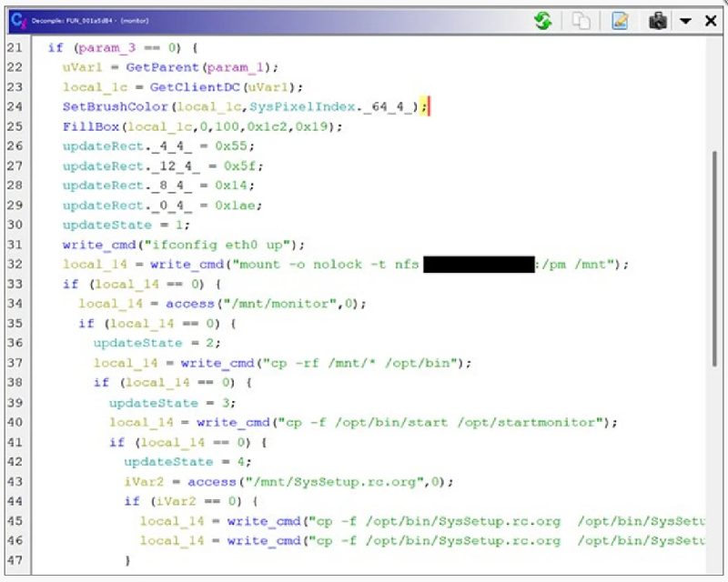Click the redacted black box on line 32
Viewport: 728px width, 582px height.
tap(479, 265)
